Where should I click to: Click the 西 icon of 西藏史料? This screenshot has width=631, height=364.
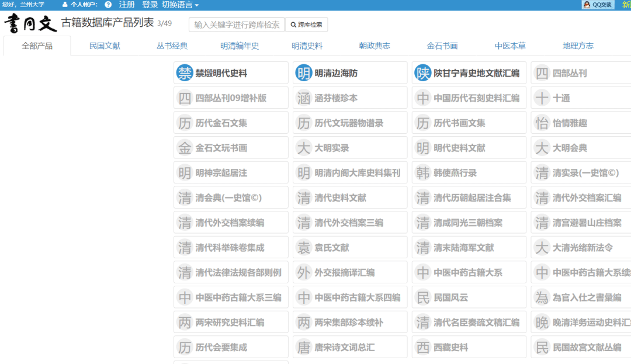click(423, 348)
